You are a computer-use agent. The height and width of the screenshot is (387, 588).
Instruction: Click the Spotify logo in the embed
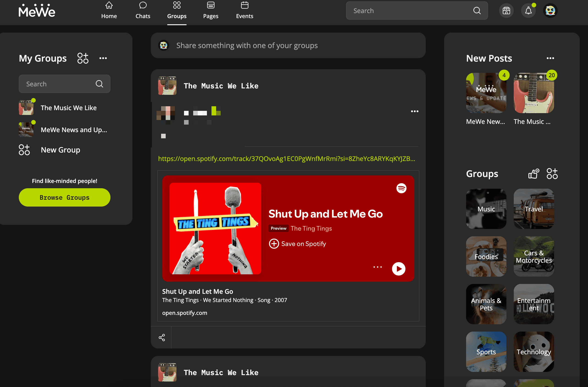[401, 188]
